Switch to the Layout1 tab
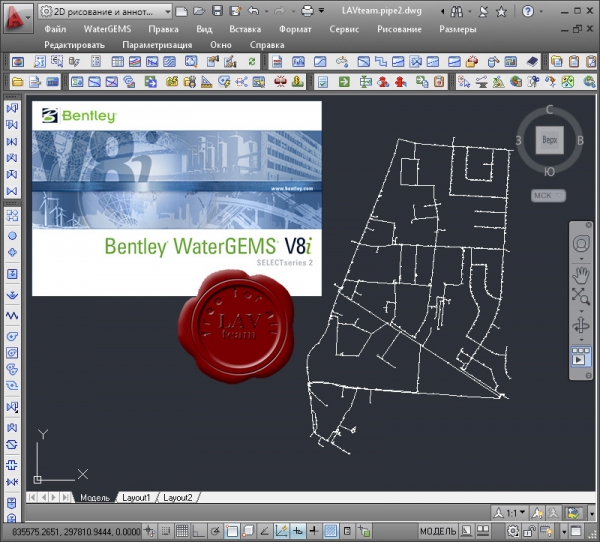The width and height of the screenshot is (600, 542). (x=136, y=498)
